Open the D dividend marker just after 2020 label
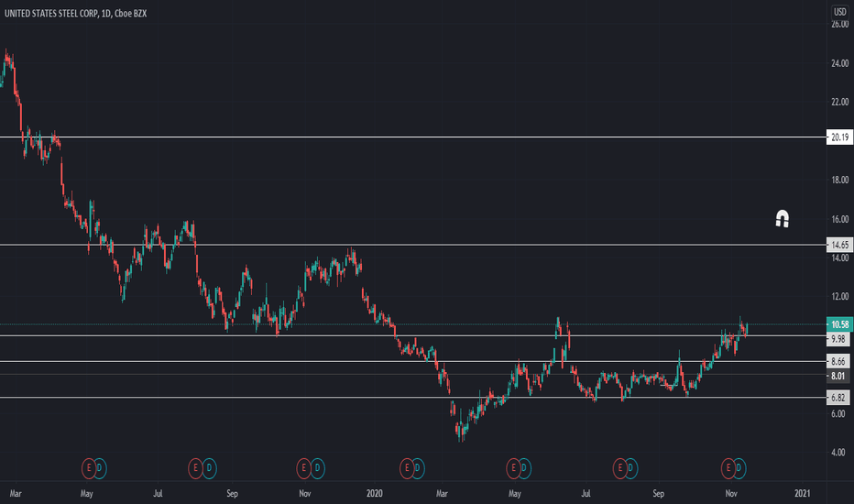Image resolution: width=854 pixels, height=504 pixels. click(417, 468)
